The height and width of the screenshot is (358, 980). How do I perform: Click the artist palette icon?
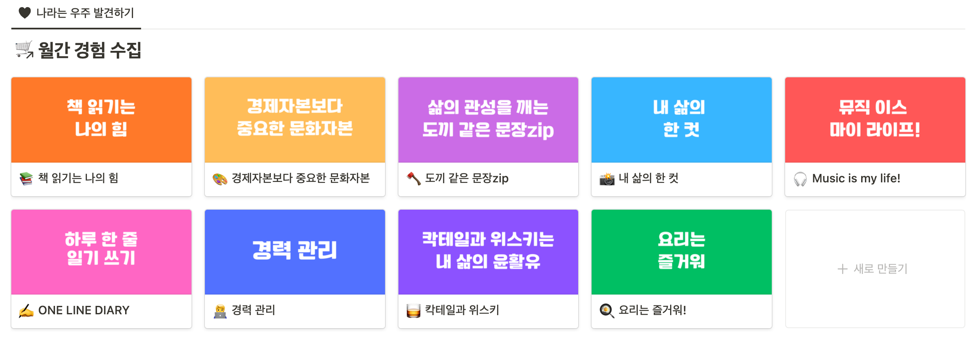point(220,179)
